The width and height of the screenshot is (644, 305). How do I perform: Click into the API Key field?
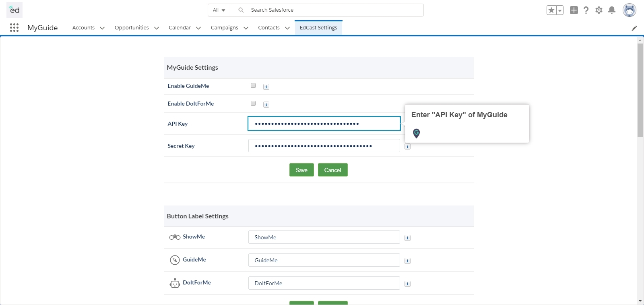(x=324, y=124)
